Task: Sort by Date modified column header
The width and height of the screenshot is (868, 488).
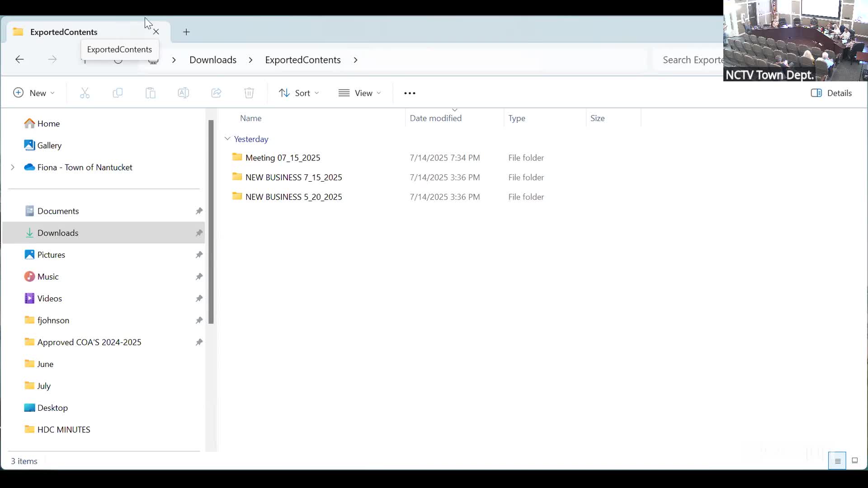Action: click(436, 118)
